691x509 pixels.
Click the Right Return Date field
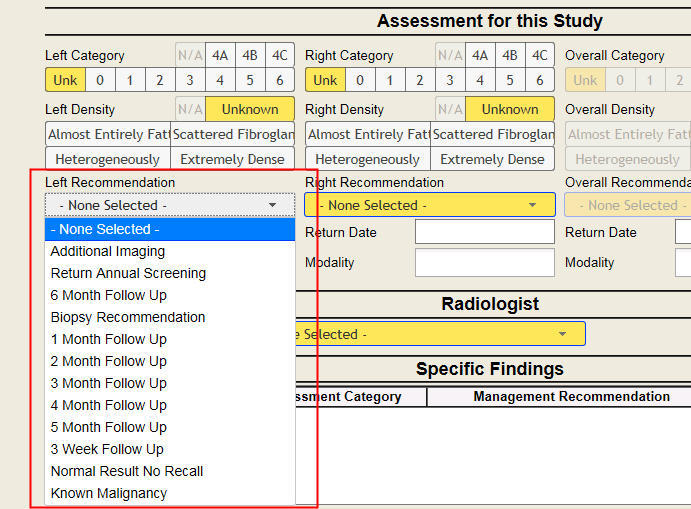click(484, 232)
